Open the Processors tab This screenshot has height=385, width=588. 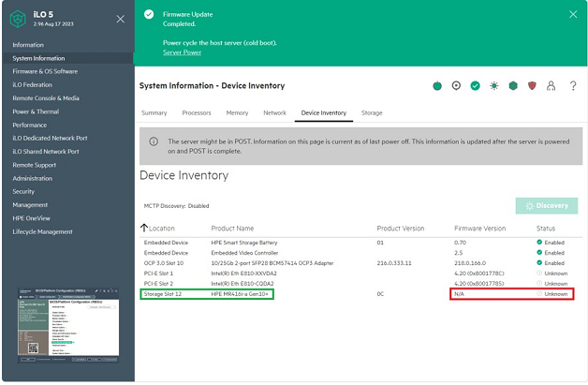pyautogui.click(x=197, y=113)
